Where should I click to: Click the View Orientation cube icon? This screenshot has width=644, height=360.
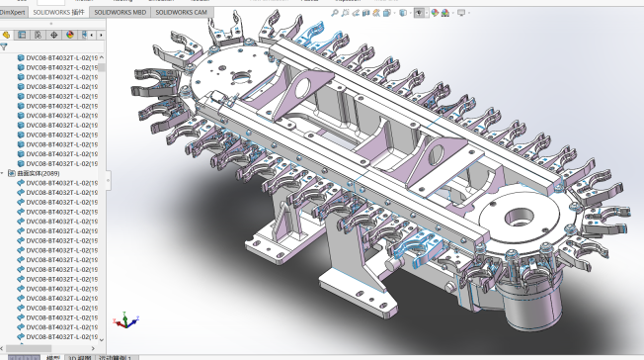pos(386,13)
